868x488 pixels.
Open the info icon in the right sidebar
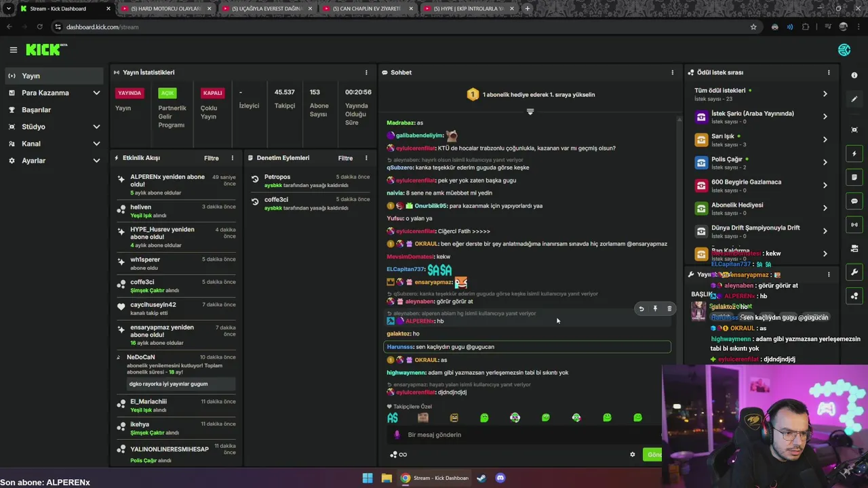[x=854, y=75]
